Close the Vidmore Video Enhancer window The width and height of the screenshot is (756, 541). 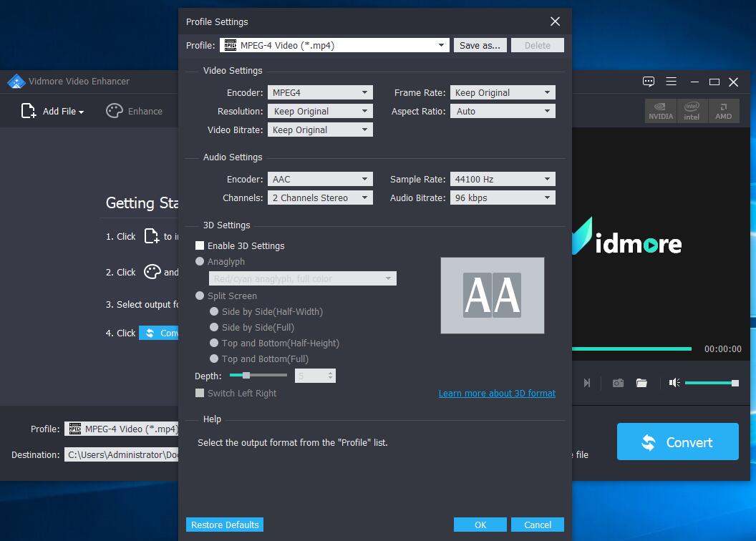click(733, 82)
